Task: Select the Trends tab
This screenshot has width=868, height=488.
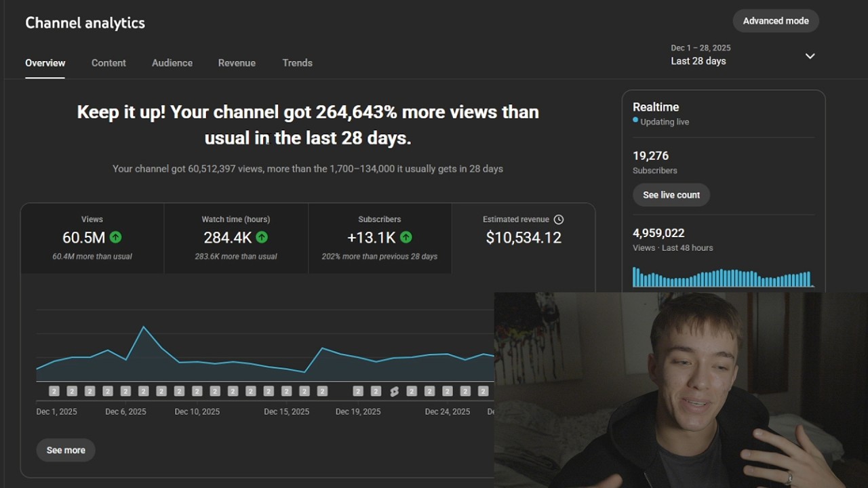Action: (x=297, y=63)
